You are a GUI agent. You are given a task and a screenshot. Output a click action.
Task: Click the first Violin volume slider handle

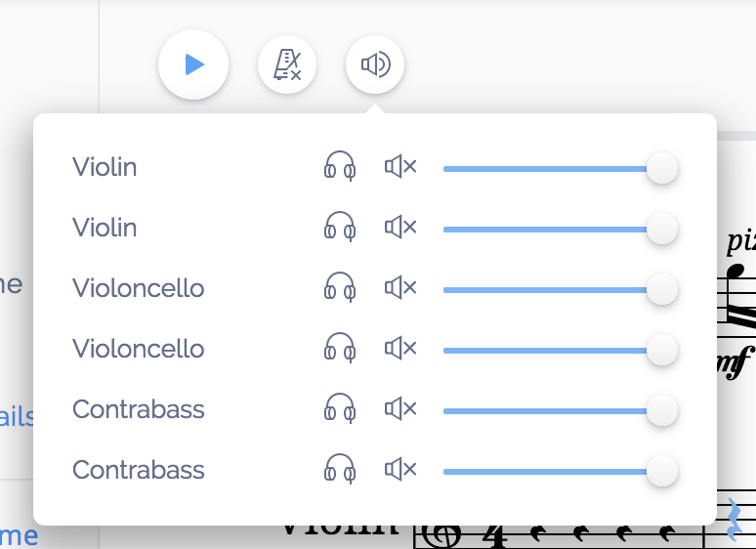(x=662, y=168)
